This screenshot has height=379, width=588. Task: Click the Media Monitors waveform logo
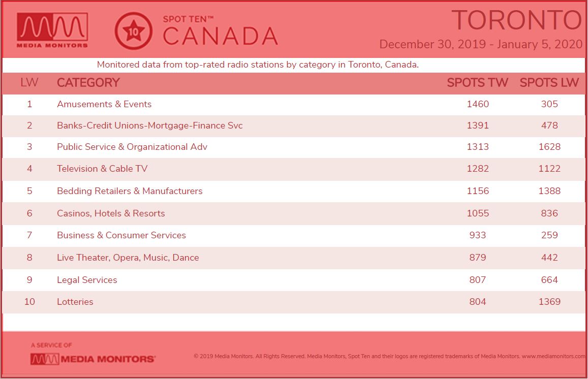52,30
